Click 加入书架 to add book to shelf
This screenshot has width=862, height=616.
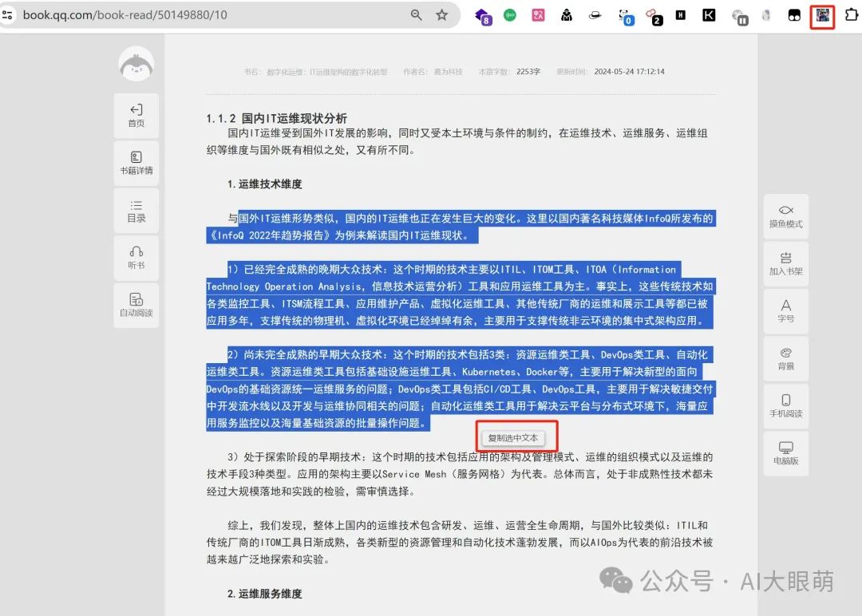(x=785, y=264)
